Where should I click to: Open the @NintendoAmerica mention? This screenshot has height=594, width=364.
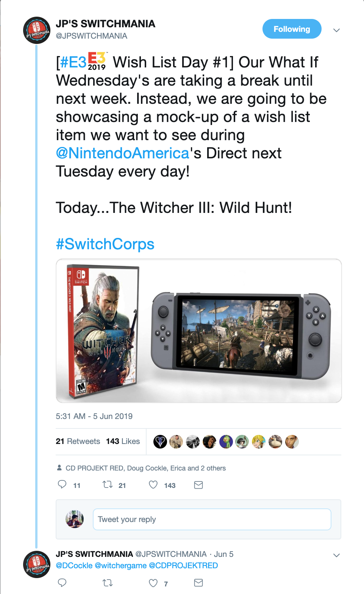click(121, 153)
